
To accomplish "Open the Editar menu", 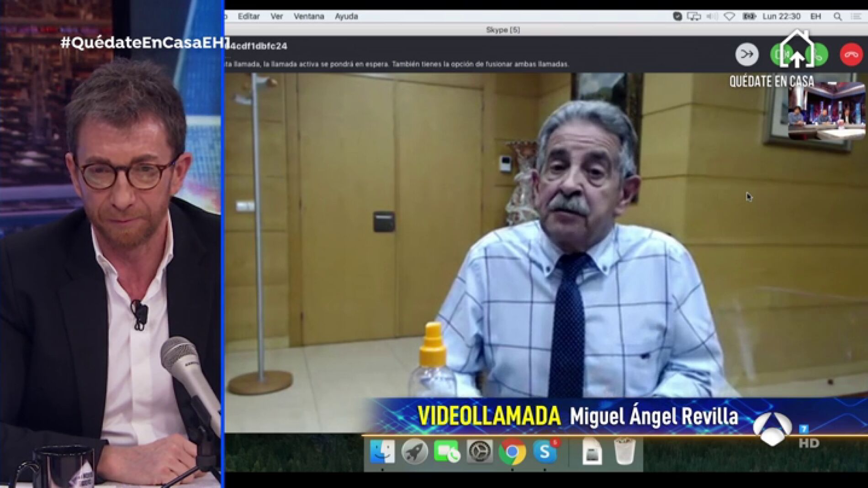I will coord(249,16).
